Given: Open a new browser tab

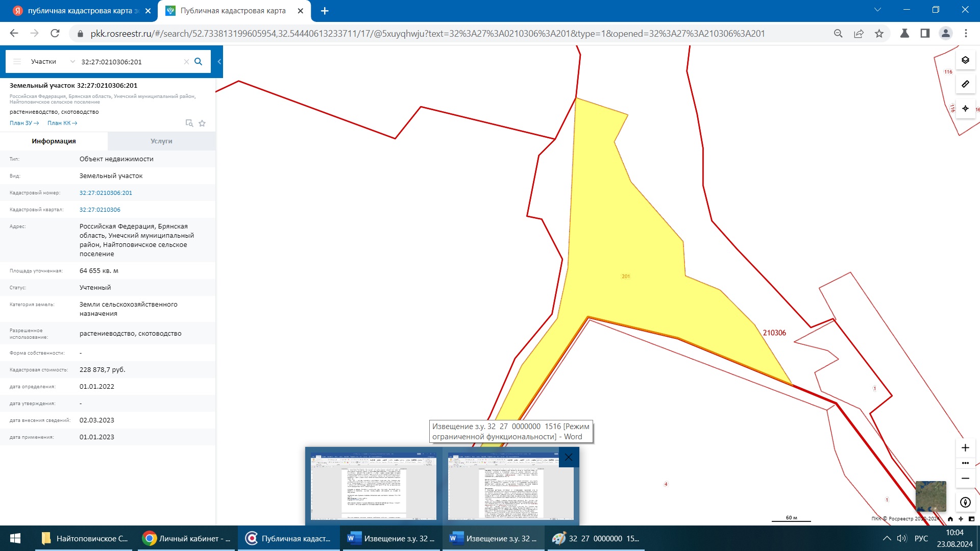Looking at the screenshot, I should pyautogui.click(x=325, y=11).
